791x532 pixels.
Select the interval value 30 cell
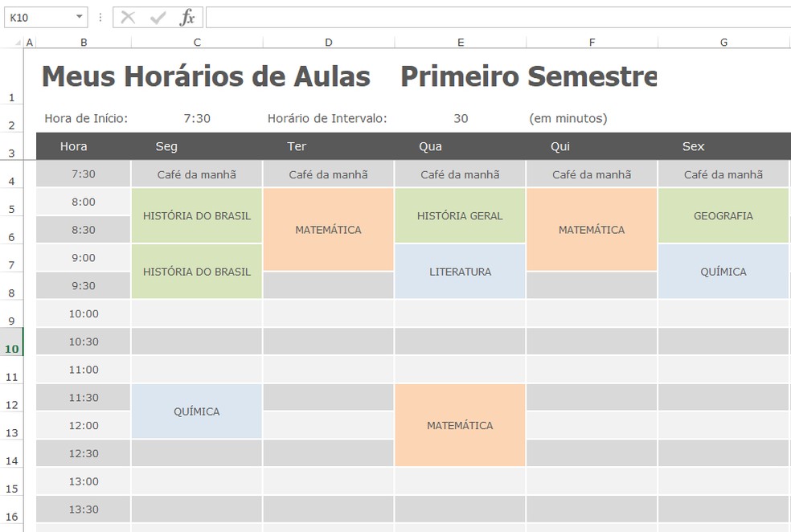pyautogui.click(x=461, y=118)
